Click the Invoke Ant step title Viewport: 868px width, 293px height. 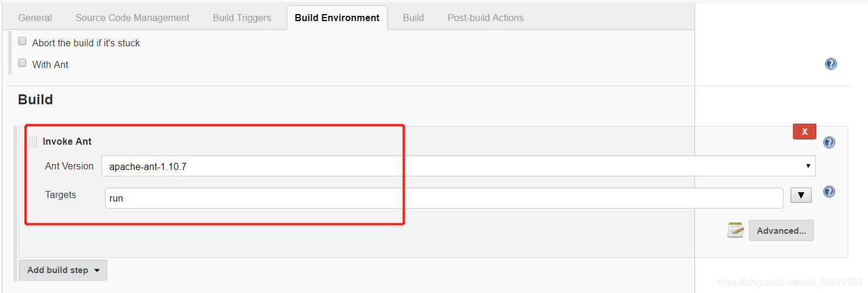[67, 141]
